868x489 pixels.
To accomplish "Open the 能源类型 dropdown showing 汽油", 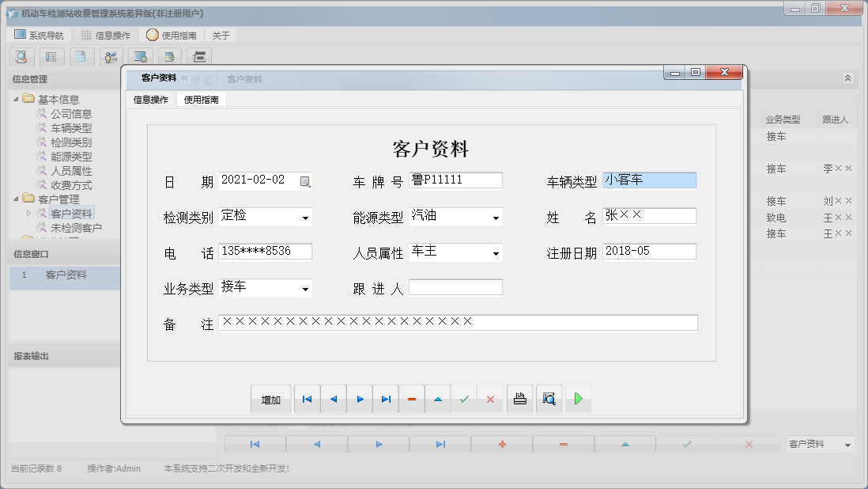I will pyautogui.click(x=496, y=217).
